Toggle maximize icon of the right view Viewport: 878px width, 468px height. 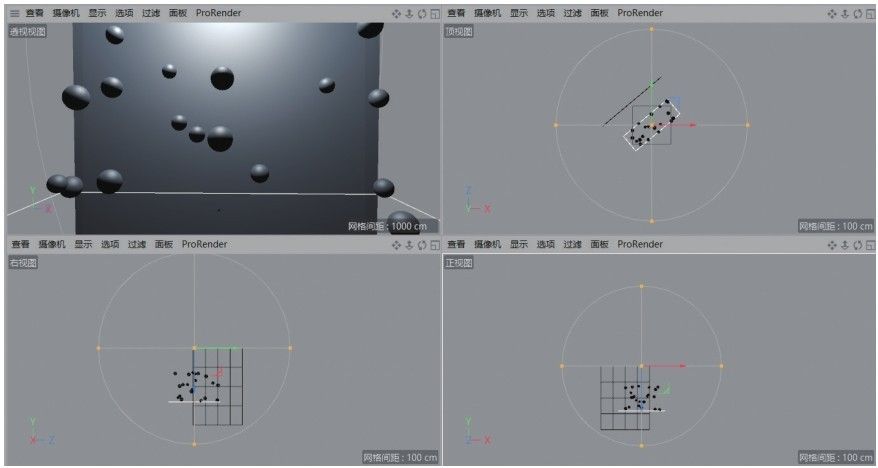(435, 245)
